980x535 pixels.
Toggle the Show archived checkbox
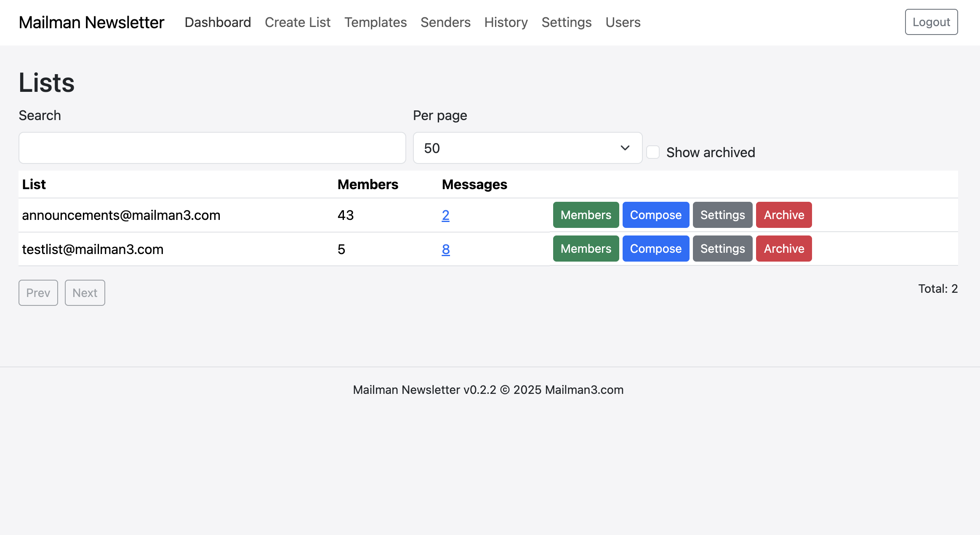(653, 152)
